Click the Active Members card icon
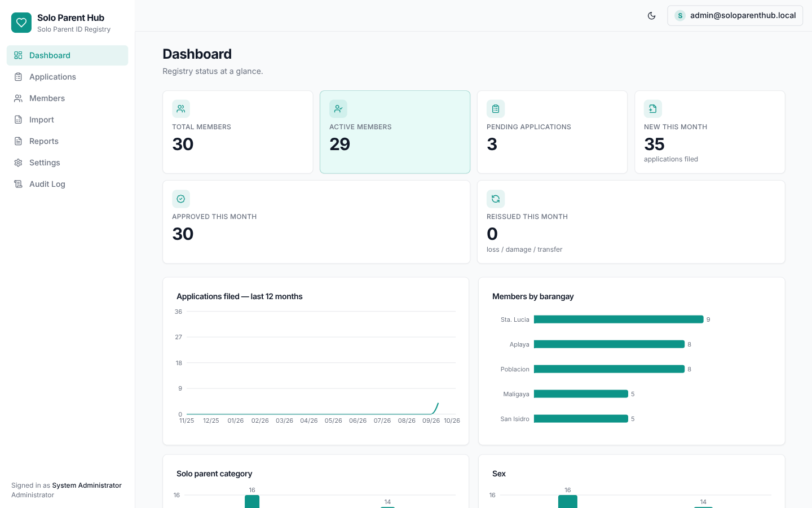Image resolution: width=812 pixels, height=508 pixels. pos(338,109)
